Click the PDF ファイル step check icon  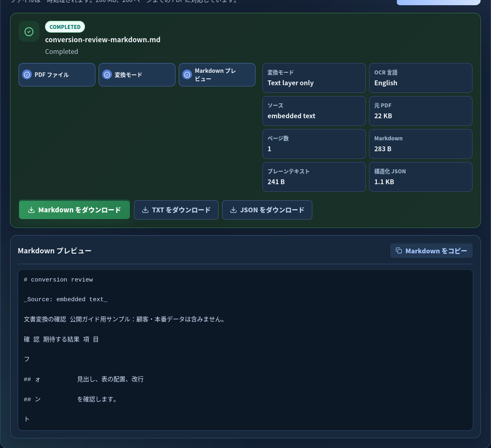tap(27, 74)
